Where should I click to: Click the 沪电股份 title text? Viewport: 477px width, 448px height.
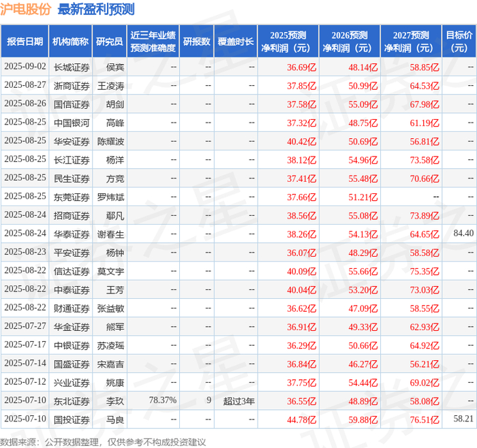(x=26, y=9)
